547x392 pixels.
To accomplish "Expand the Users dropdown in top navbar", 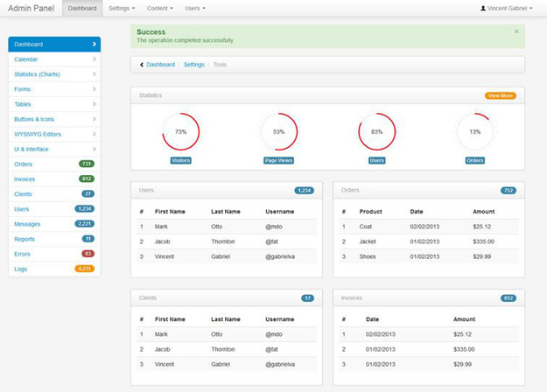I will pos(195,8).
